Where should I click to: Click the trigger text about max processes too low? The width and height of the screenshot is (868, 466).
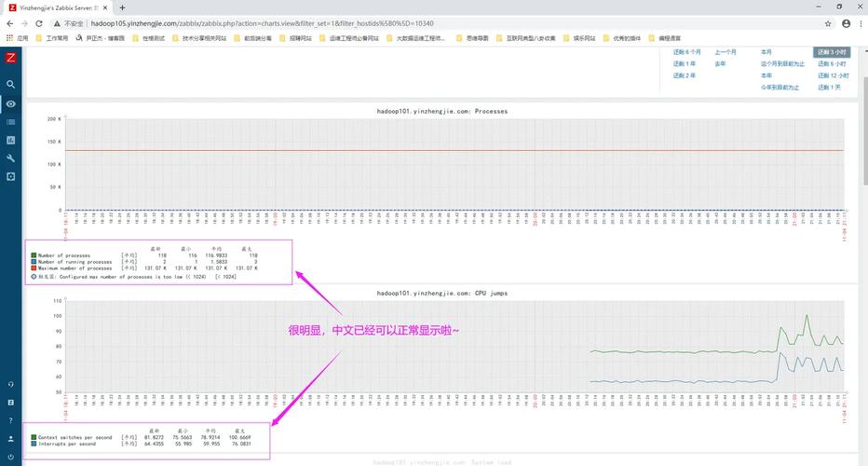[x=137, y=277]
